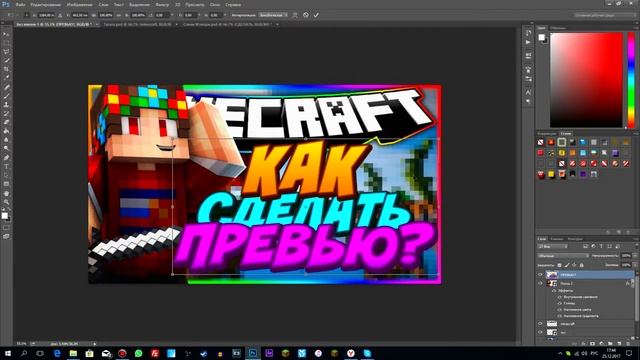The image size is (640, 360).
Task: Select the Hand tool
Action: click(x=6, y=193)
